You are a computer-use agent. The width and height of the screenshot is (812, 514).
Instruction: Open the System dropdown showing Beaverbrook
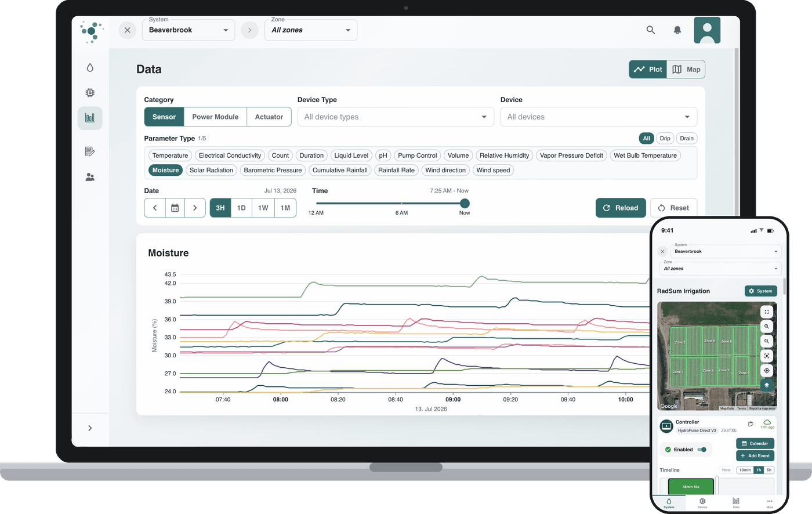click(188, 30)
